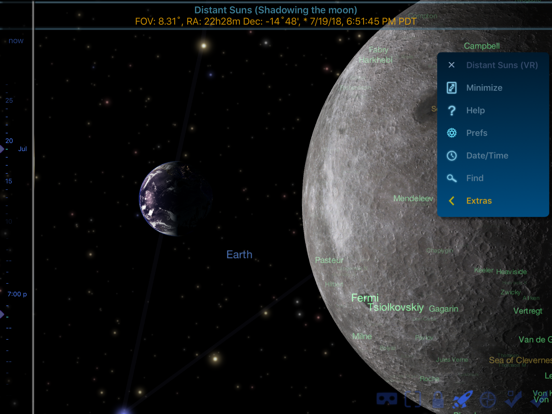Click the Jul date marker on the timeline

23,149
